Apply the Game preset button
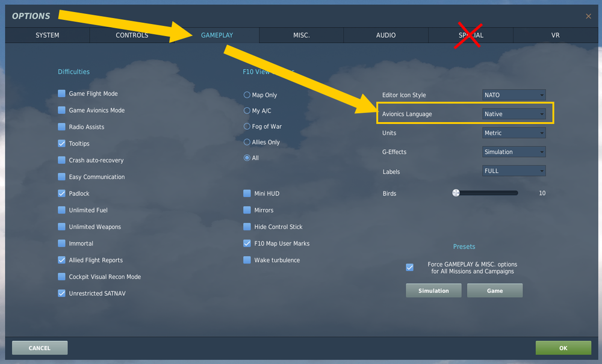The image size is (602, 364). click(494, 291)
